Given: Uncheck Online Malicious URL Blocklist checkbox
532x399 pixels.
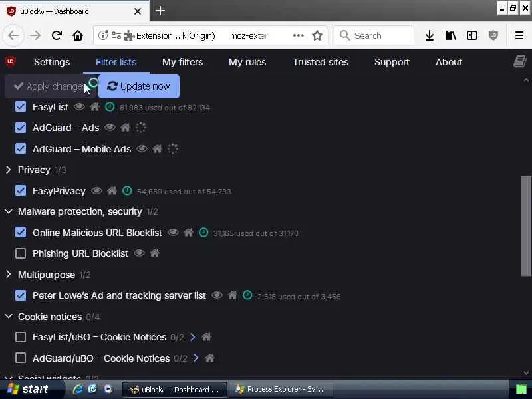Looking at the screenshot, I should pos(21,233).
